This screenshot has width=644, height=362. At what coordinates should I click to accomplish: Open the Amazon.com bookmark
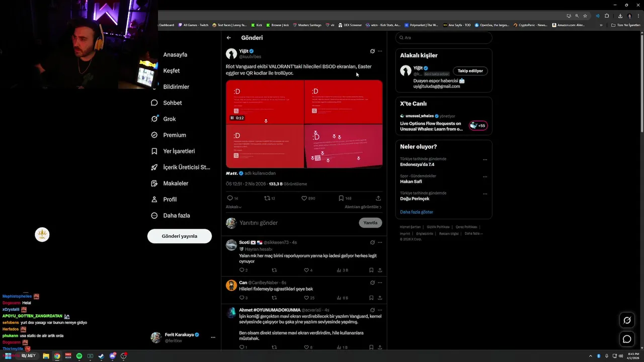coord(569,25)
